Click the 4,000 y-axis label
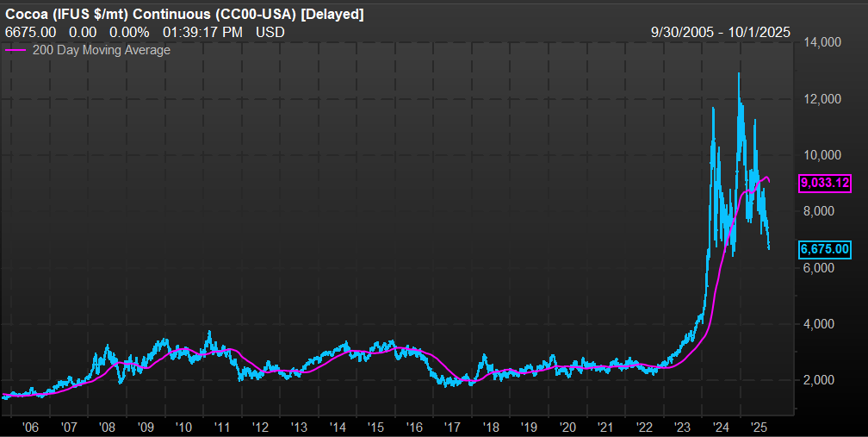Screen dimensions: 868x437 (x=821, y=324)
